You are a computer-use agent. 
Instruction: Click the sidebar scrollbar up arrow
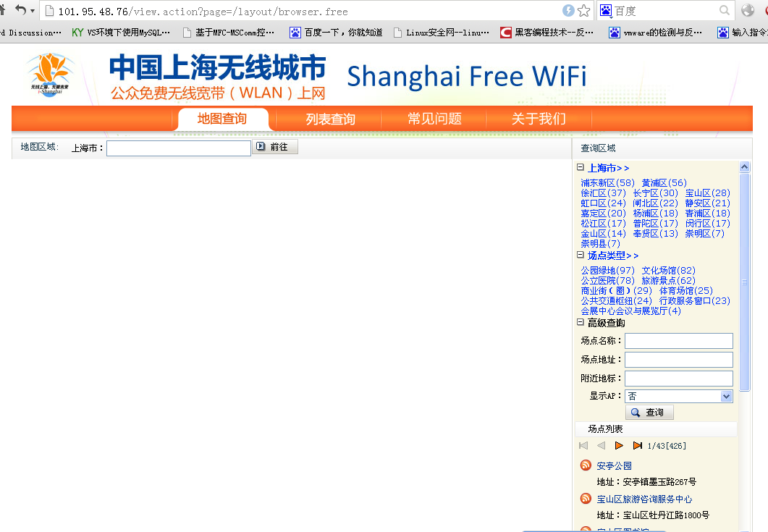[x=745, y=167]
